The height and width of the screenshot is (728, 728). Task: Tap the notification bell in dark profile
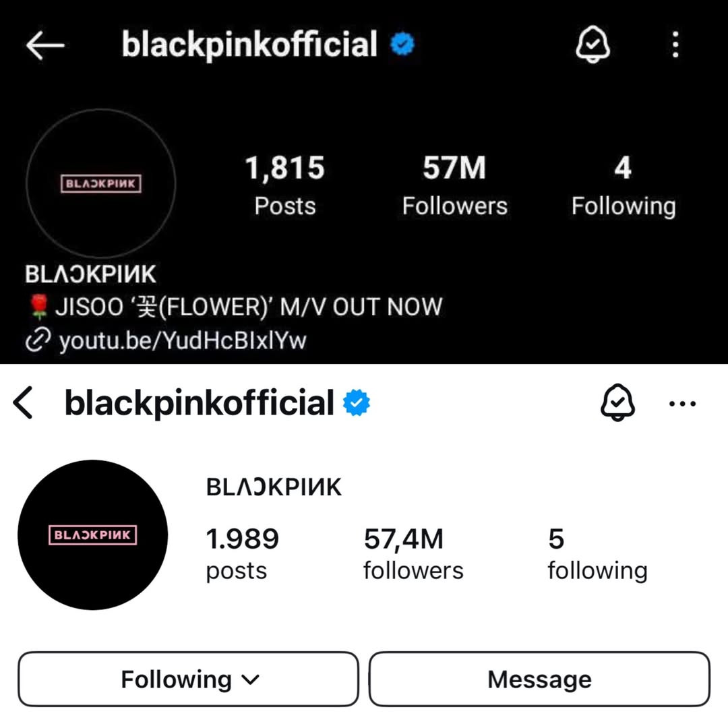click(x=593, y=44)
